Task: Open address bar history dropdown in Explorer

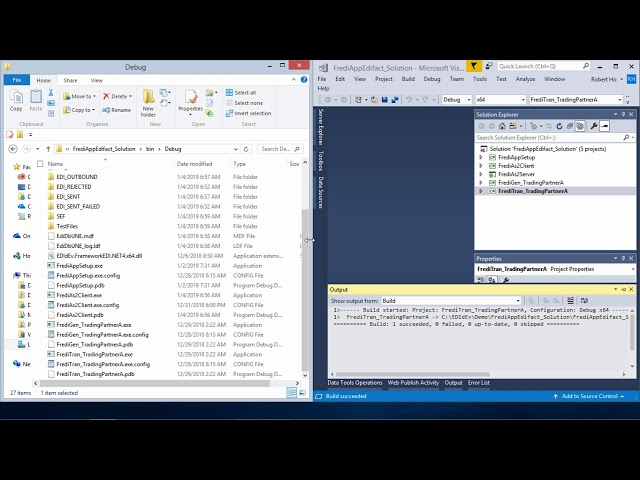Action: pyautogui.click(x=236, y=149)
